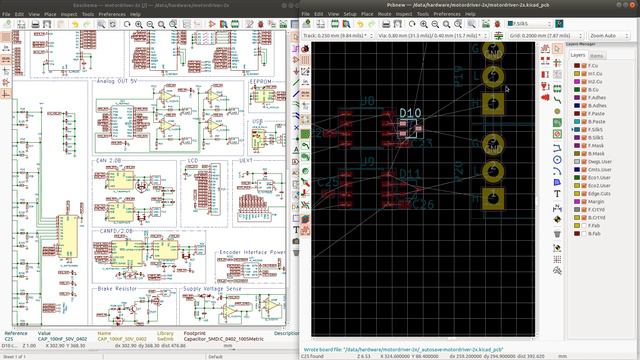Image resolution: width=640 pixels, height=360 pixels.
Task: Open Pcbnew File menu
Action: [305, 14]
